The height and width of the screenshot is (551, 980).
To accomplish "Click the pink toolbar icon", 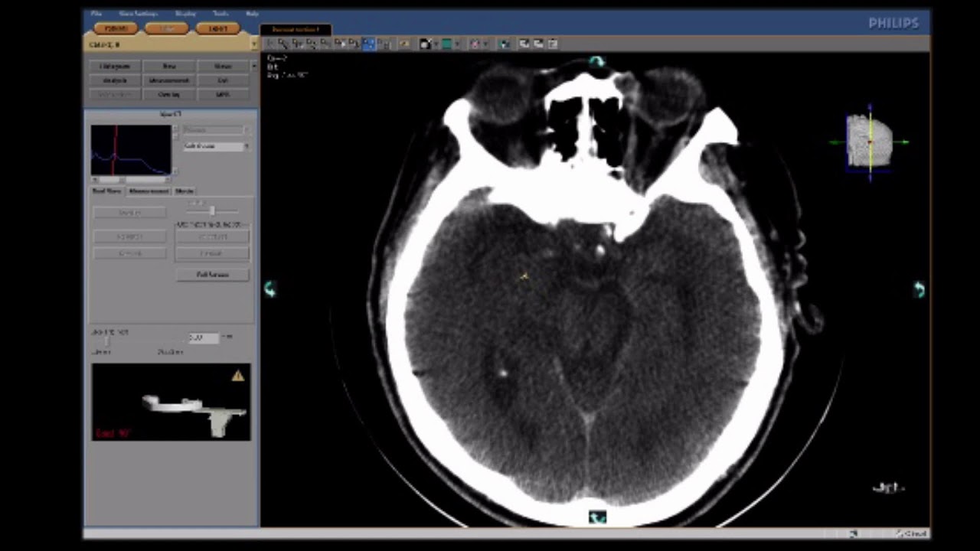I will tap(475, 44).
